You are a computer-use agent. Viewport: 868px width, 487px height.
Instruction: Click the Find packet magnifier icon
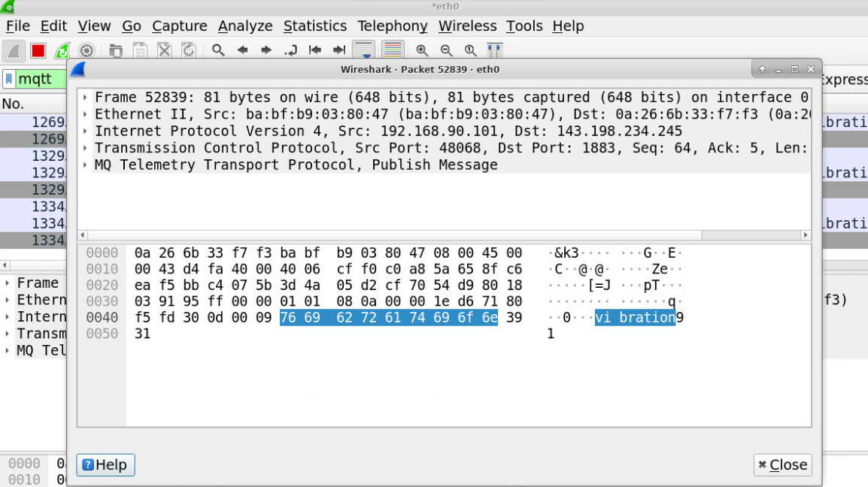[218, 50]
